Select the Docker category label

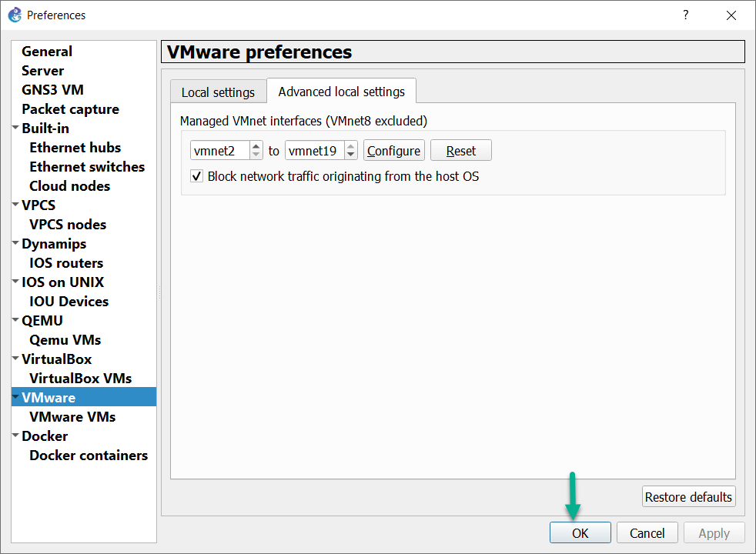coord(45,436)
